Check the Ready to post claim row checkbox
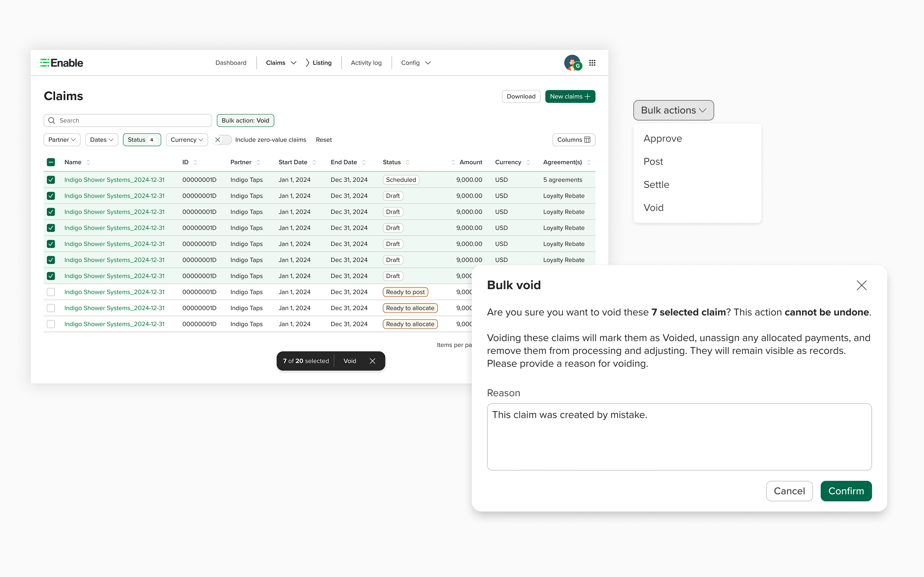 (51, 292)
